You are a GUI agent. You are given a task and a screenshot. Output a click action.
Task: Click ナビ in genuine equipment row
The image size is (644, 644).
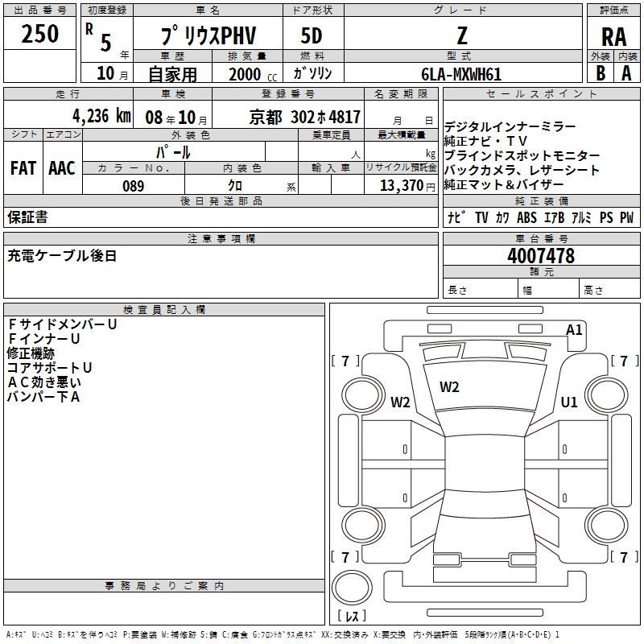point(456,217)
